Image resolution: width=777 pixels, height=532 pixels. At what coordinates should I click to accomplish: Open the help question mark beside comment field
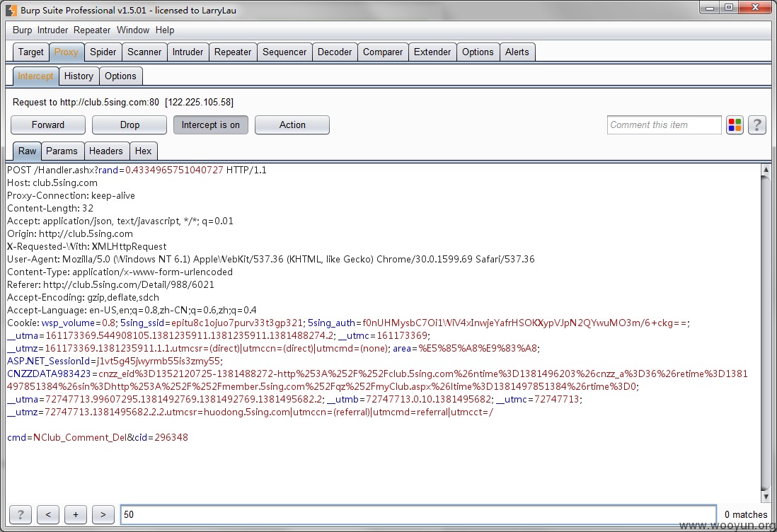(x=756, y=125)
